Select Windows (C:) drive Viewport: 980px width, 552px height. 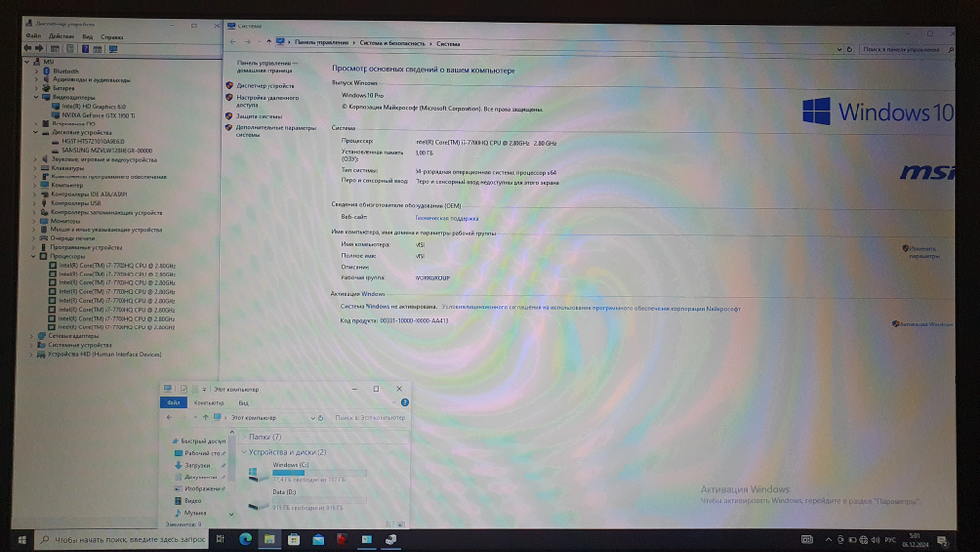(306, 473)
